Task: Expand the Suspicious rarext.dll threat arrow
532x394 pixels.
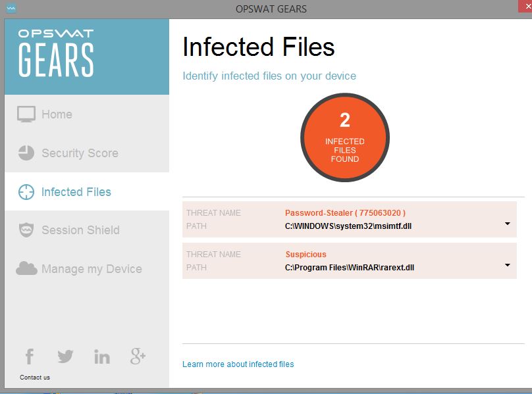Action: (507, 265)
